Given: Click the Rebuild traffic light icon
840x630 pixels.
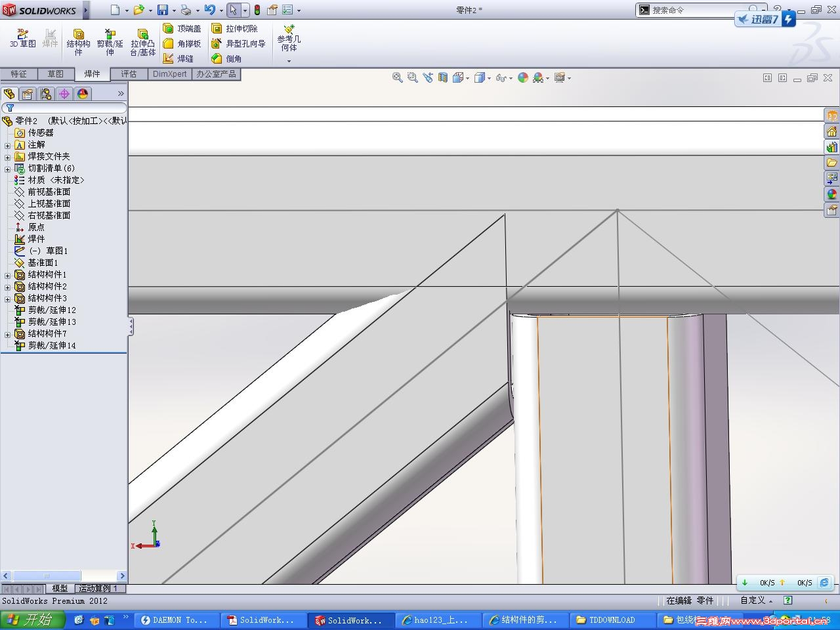Looking at the screenshot, I should point(257,10).
